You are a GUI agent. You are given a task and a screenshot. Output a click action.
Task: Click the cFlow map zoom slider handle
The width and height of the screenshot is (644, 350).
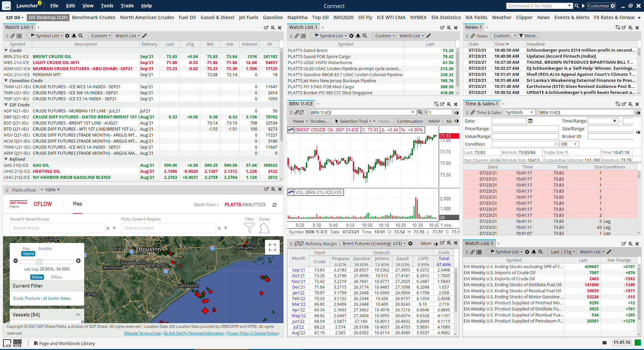click(39, 262)
